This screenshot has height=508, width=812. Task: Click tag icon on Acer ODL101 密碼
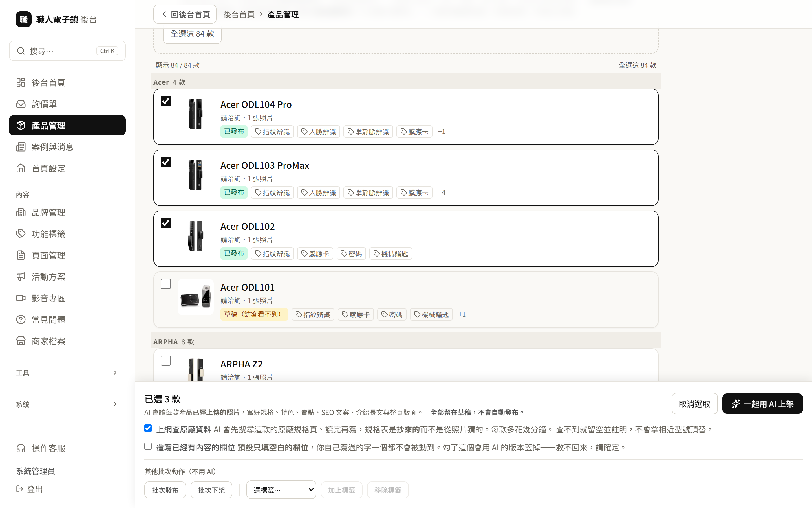pyautogui.click(x=385, y=314)
